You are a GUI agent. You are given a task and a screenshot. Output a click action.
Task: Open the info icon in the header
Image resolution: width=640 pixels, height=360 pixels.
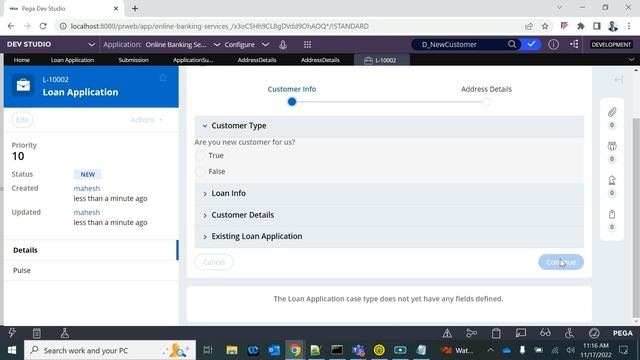click(553, 44)
